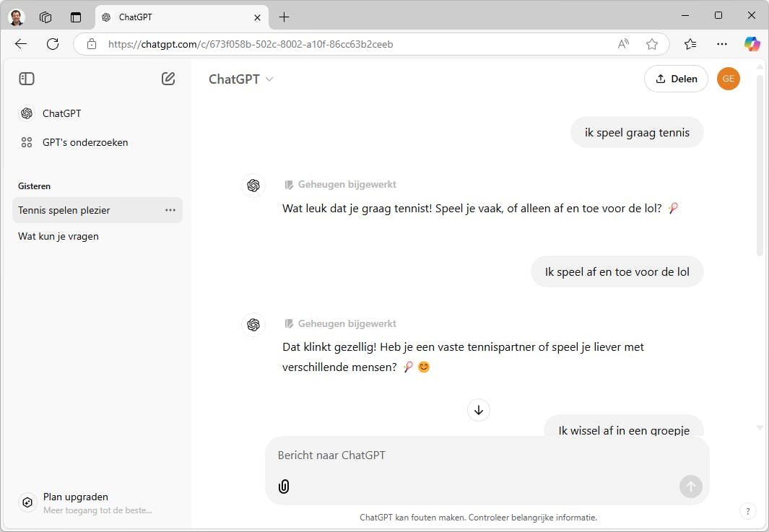This screenshot has height=532, width=769.
Task: Click Plan upgraden link
Action: point(76,497)
